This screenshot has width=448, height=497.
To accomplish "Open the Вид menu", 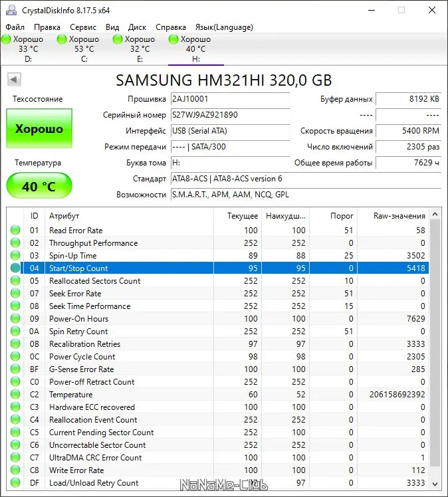I will pyautogui.click(x=112, y=27).
